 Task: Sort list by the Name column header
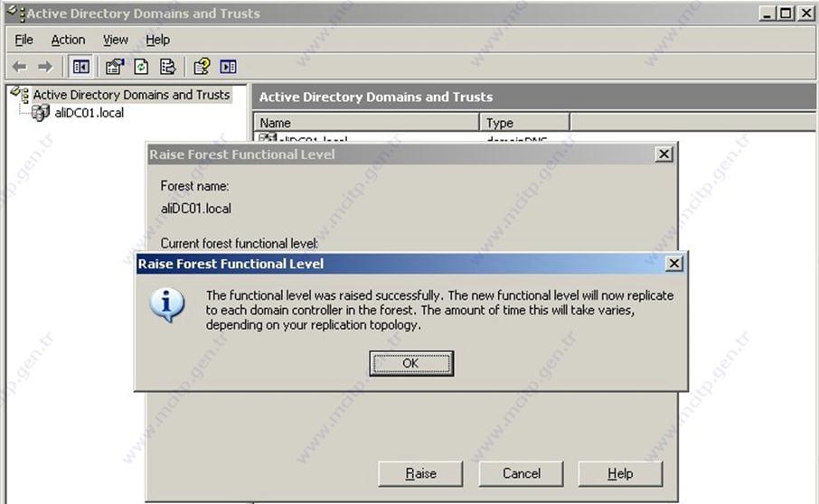coord(366,123)
